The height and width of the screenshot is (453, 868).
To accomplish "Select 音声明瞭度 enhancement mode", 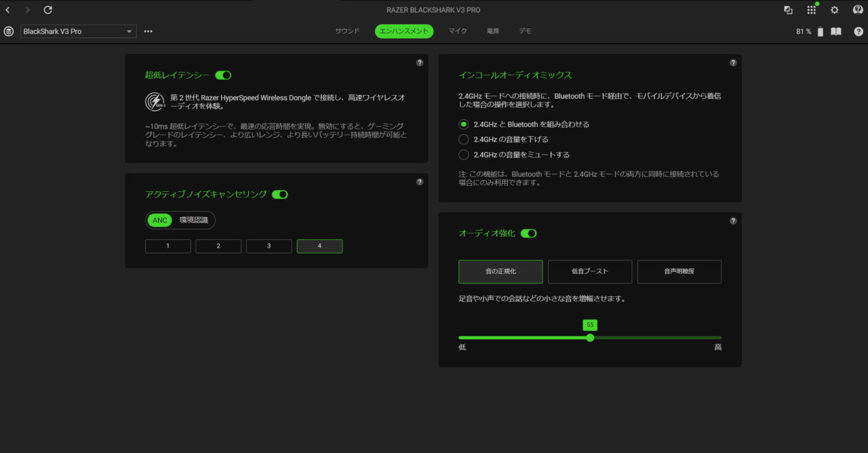I will pyautogui.click(x=679, y=271).
